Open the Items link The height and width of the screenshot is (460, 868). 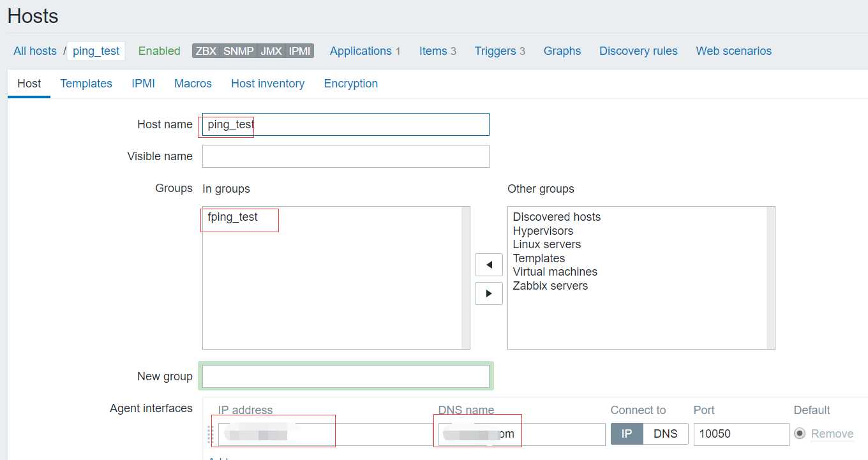(x=433, y=51)
